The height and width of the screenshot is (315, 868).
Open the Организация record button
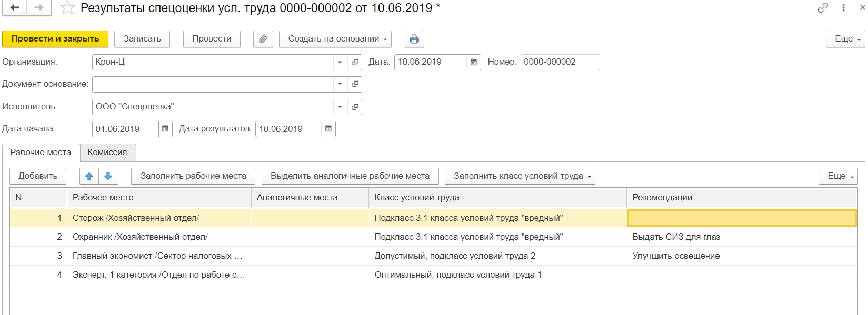355,62
